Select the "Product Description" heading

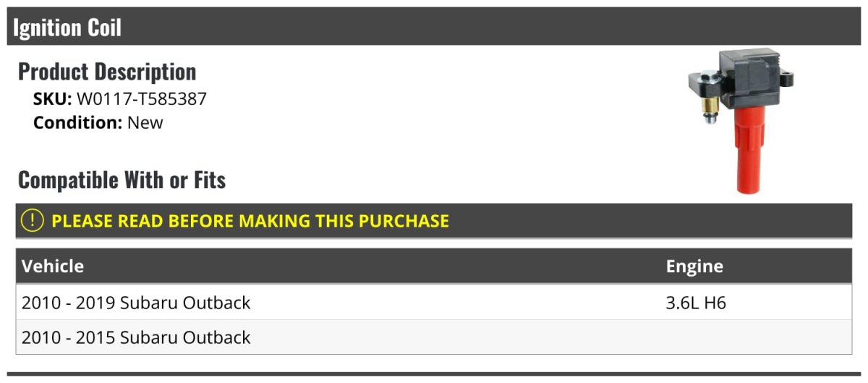coord(107,71)
